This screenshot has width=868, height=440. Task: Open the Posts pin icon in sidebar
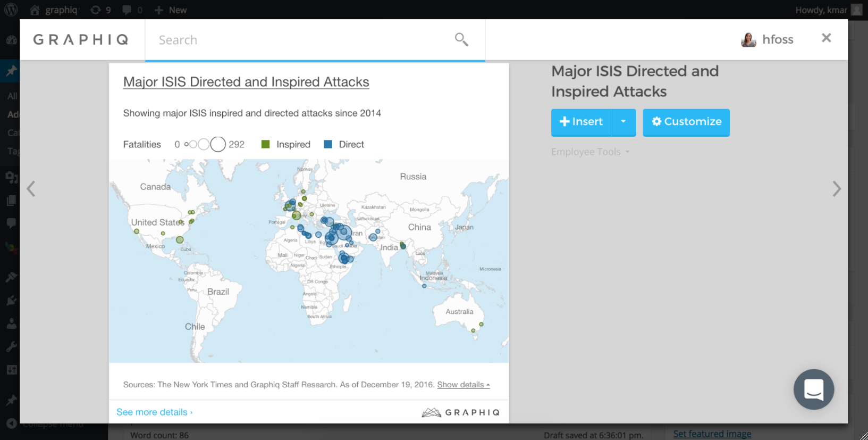click(x=11, y=71)
